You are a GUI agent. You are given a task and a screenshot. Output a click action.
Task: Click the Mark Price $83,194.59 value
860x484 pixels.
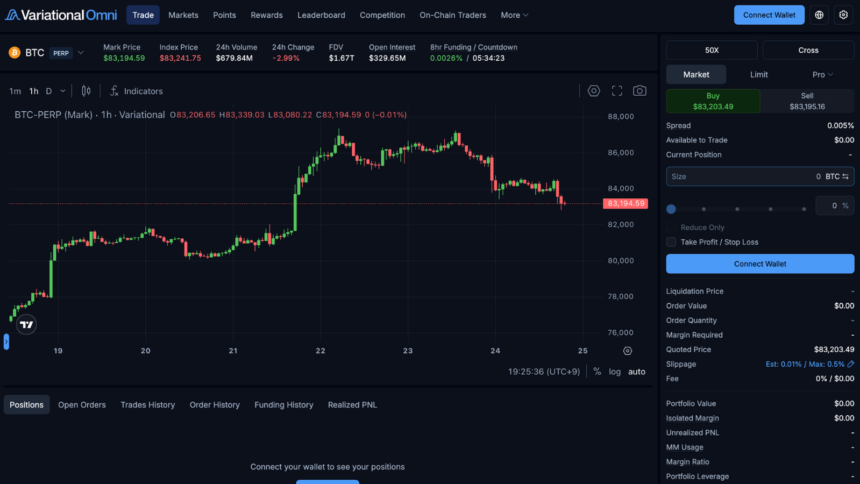124,58
